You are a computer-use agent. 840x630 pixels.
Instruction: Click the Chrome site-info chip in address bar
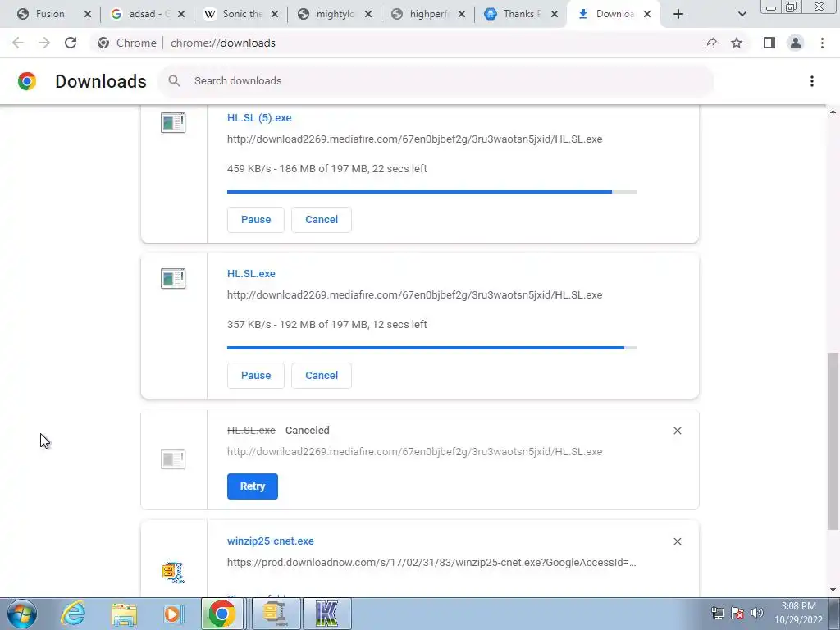pyautogui.click(x=127, y=43)
